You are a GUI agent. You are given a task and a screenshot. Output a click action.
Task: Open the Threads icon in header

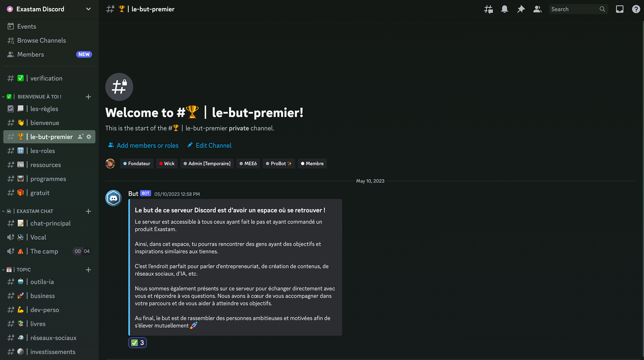(x=488, y=9)
